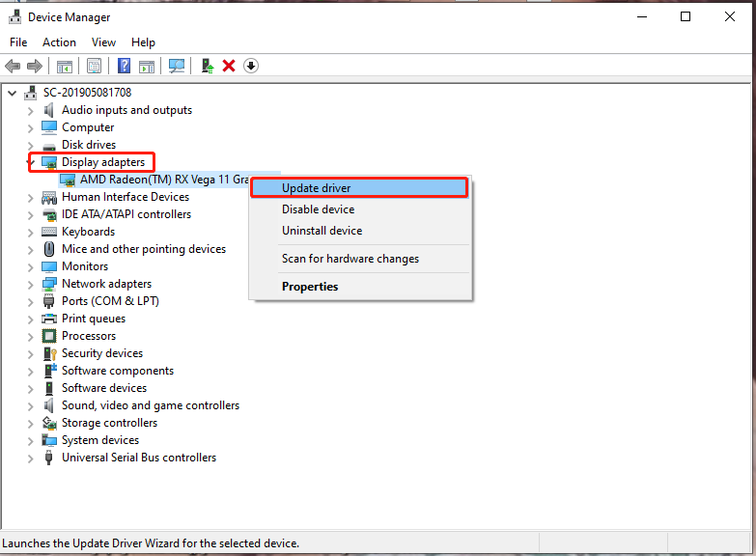Viewport: 756px width, 556px height.
Task: Click the AMD Radeon device icon
Action: (x=68, y=180)
